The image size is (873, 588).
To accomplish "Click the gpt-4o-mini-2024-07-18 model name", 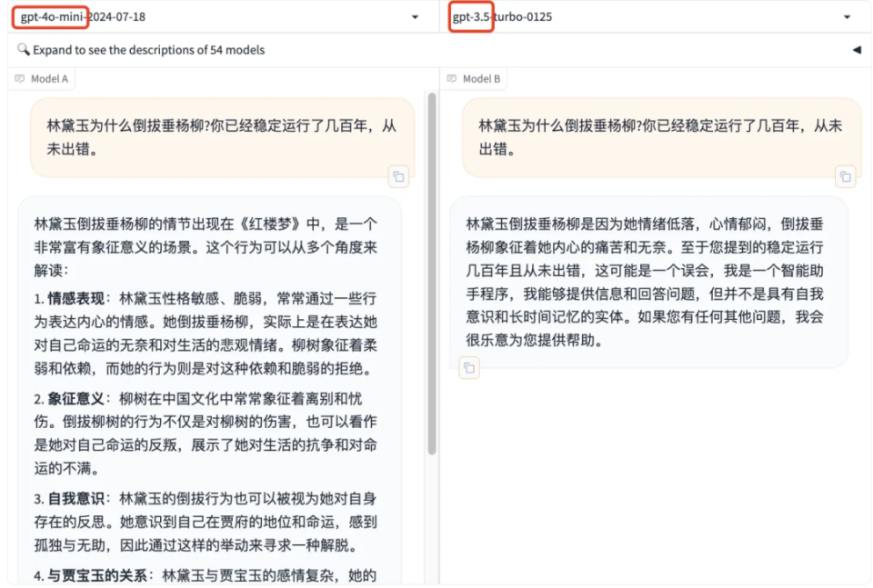I will click(x=82, y=16).
